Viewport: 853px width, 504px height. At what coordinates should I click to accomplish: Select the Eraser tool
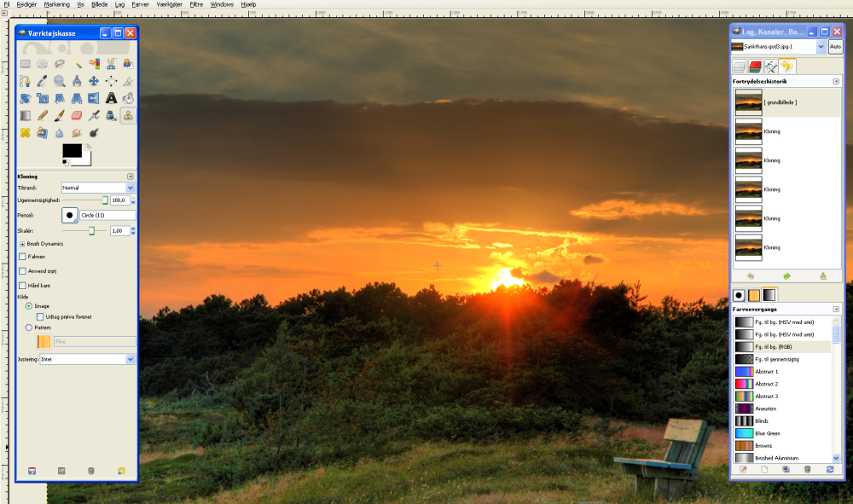pos(77,115)
